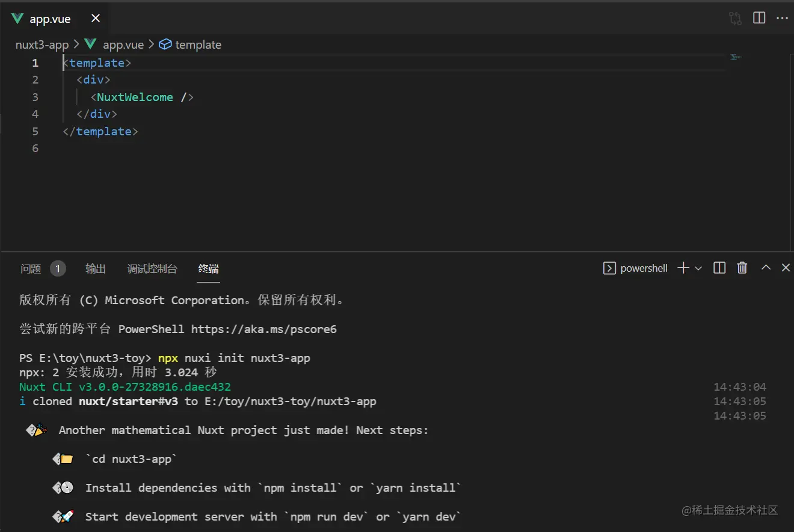
Task: Open the terminal launch profile dropdown arrow
Action: coord(698,269)
